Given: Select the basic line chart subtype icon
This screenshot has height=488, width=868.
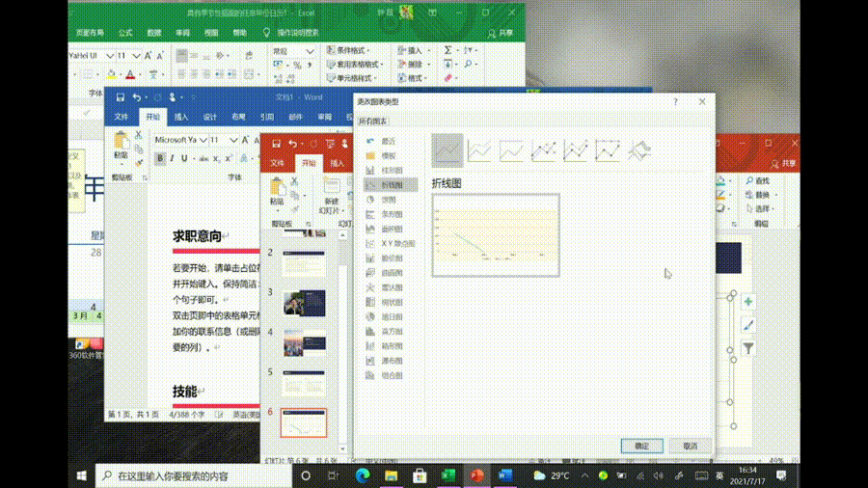Looking at the screenshot, I should (448, 150).
